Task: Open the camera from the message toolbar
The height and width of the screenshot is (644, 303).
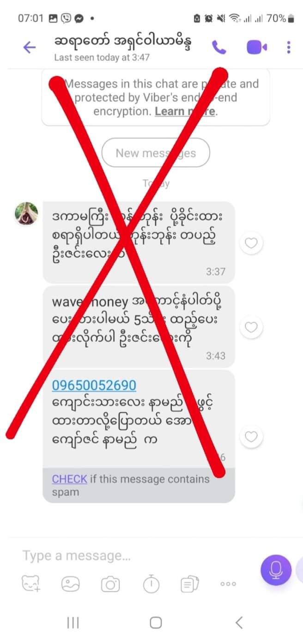Action: pyautogui.click(x=110, y=584)
